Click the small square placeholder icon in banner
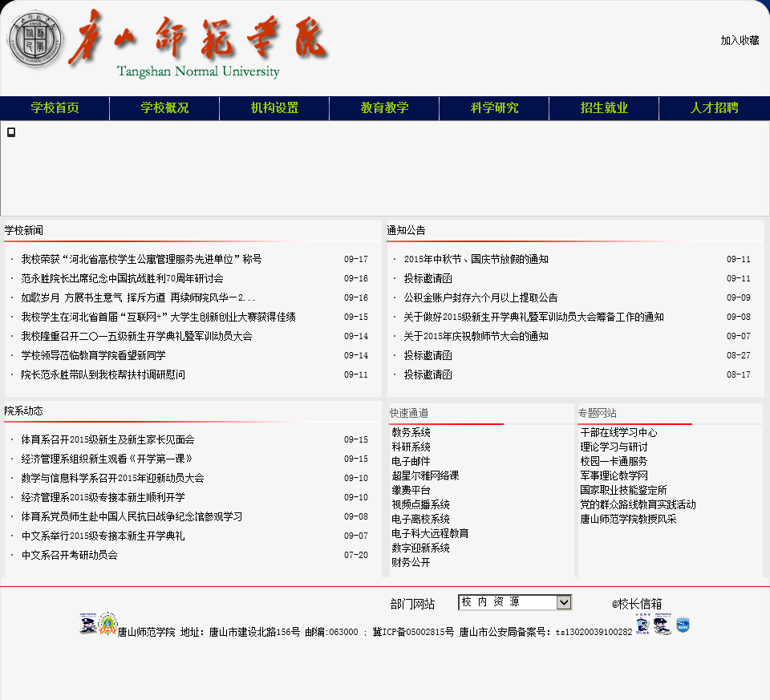Screen dimensions: 770x700 click(x=10, y=132)
